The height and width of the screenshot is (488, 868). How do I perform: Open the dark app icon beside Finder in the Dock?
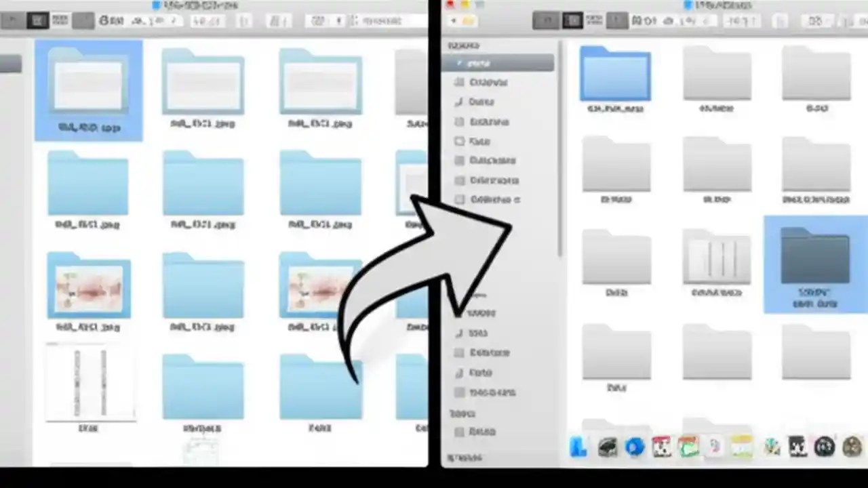point(606,446)
